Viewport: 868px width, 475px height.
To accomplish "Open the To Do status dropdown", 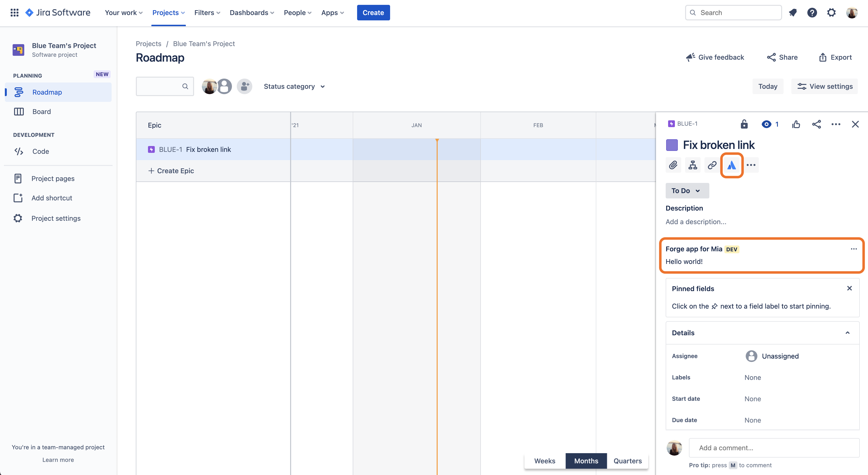I will (687, 190).
